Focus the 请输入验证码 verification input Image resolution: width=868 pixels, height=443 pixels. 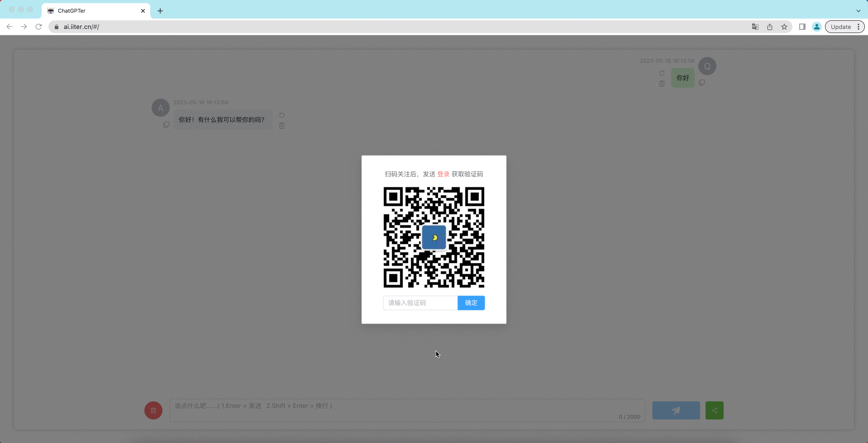click(420, 303)
